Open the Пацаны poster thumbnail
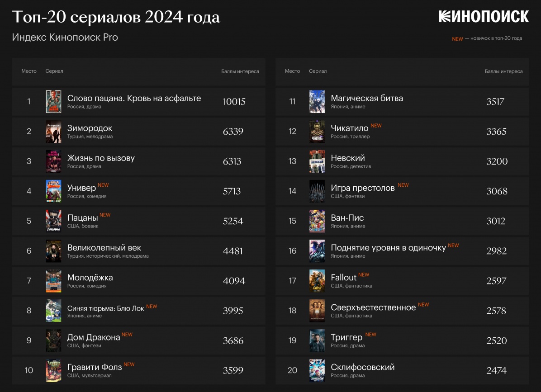Viewport: 541px width, 392px height. point(53,221)
